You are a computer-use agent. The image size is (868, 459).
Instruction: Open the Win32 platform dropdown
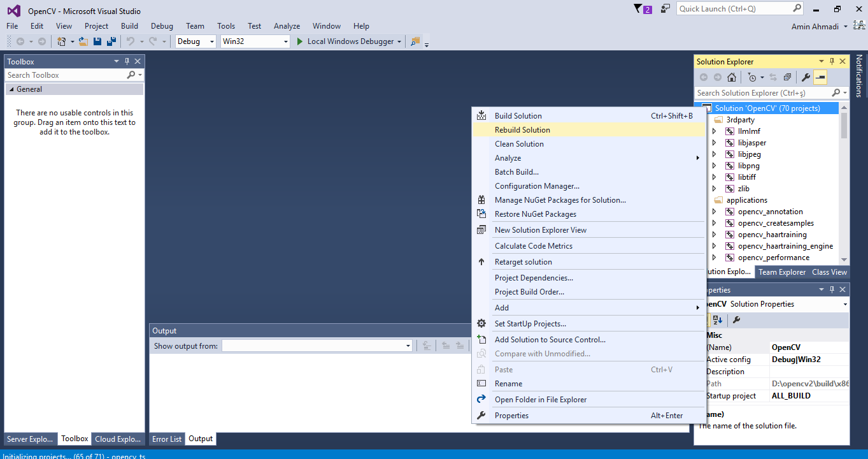[x=285, y=41]
